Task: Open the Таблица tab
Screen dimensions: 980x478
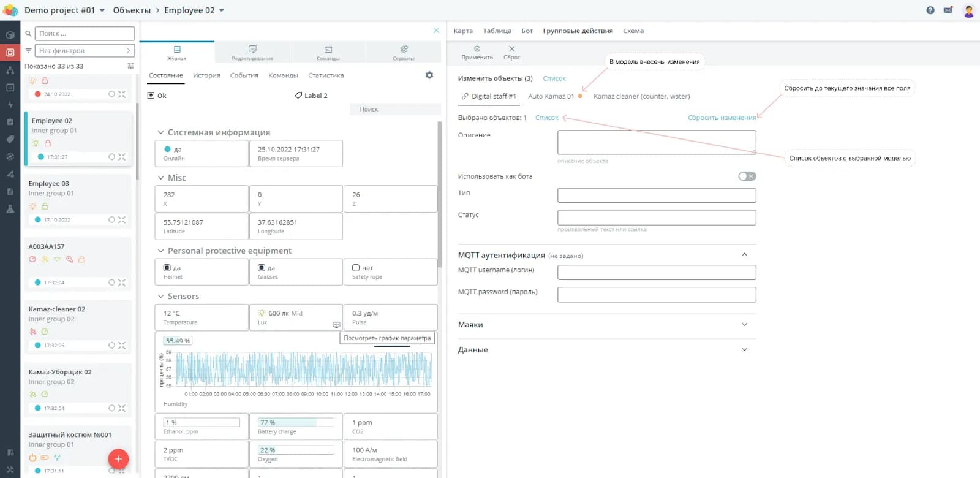Action: 497,31
